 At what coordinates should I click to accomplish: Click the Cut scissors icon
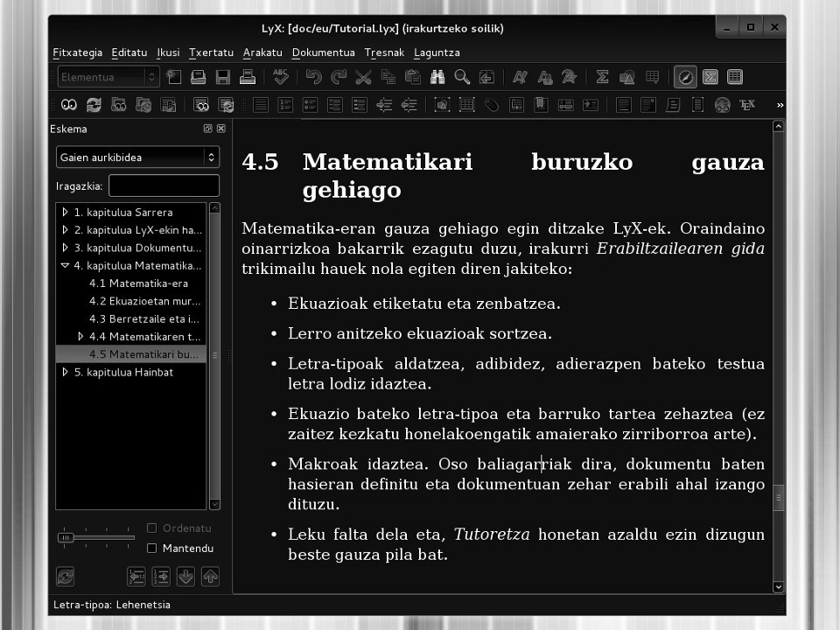[363, 77]
